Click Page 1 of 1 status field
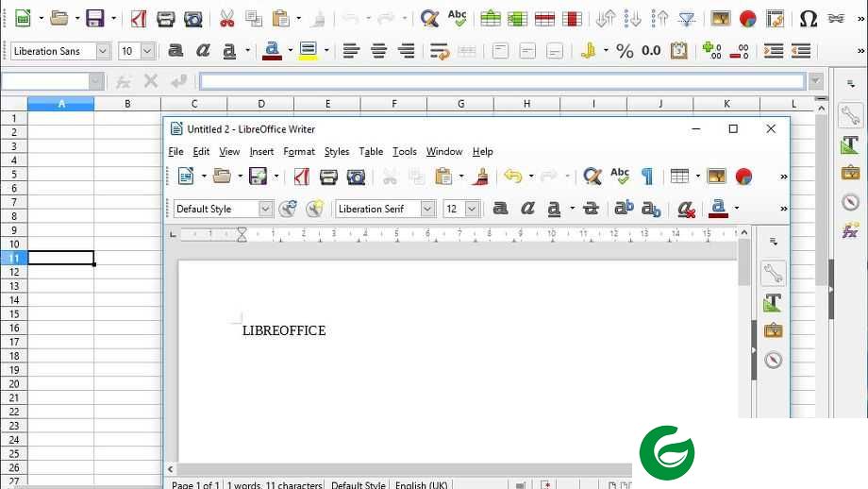 pos(195,484)
